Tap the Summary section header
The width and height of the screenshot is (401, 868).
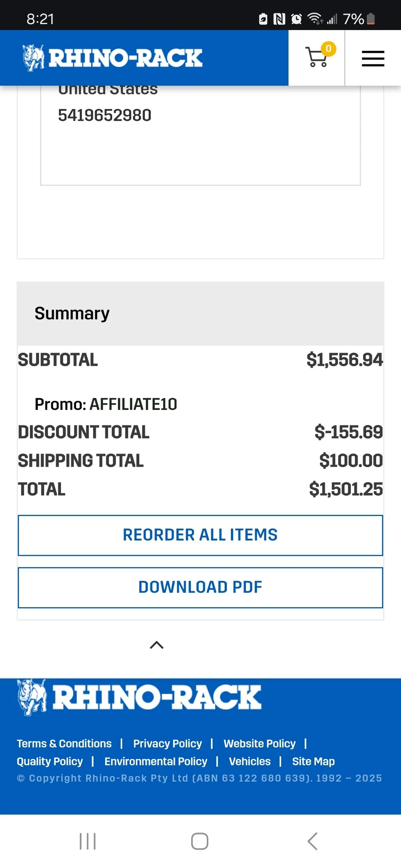[72, 313]
